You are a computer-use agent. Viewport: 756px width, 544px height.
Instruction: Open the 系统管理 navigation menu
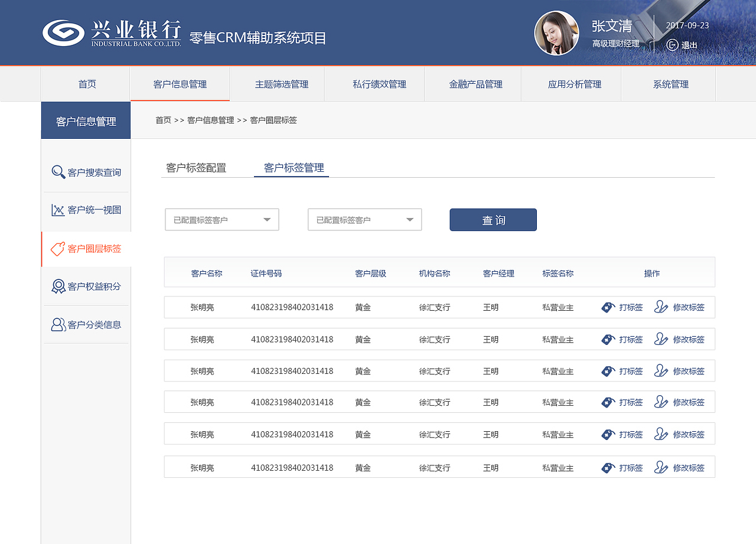(x=670, y=84)
